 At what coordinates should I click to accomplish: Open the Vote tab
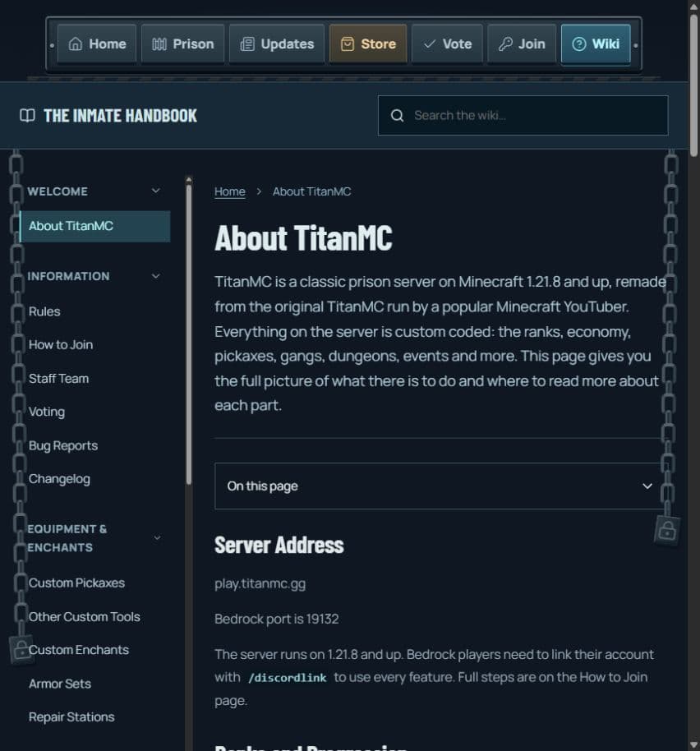[447, 44]
